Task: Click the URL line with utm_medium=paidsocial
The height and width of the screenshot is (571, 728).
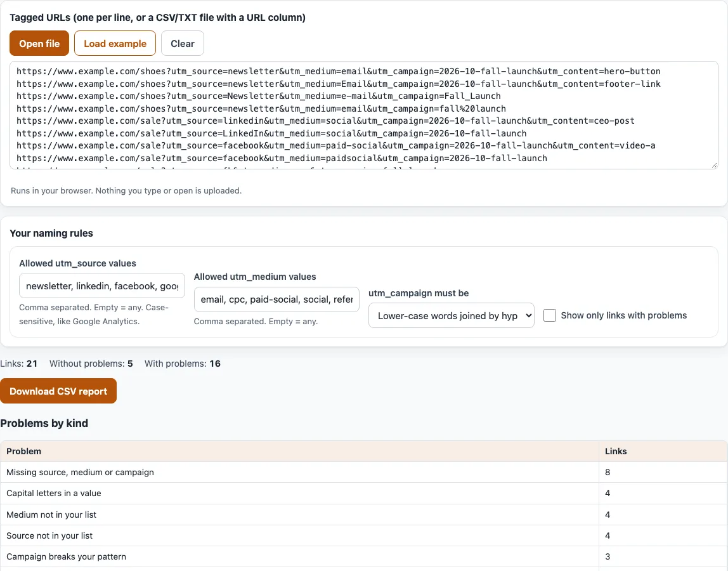Action: tap(282, 158)
